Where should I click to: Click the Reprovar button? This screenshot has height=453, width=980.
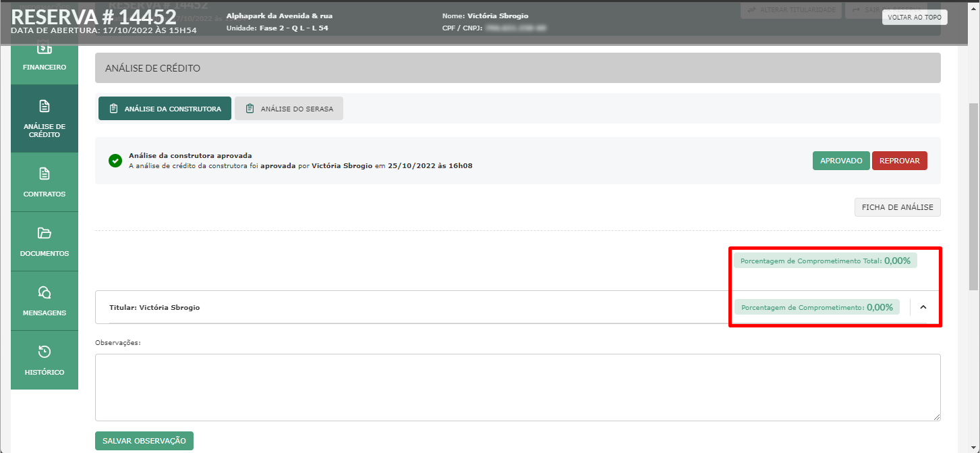point(900,161)
